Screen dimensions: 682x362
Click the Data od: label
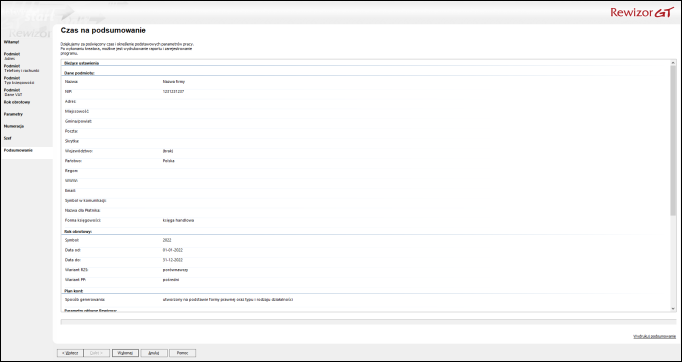(73, 250)
